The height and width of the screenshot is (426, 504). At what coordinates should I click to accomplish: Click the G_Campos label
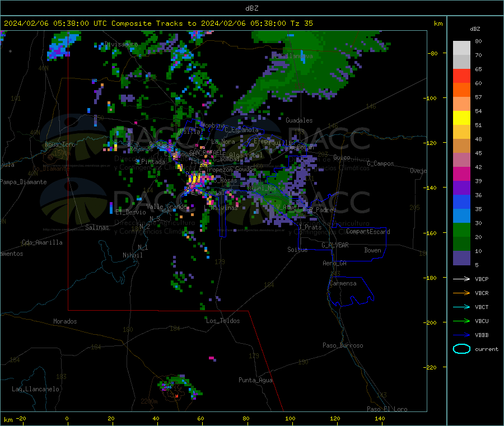[x=380, y=163]
